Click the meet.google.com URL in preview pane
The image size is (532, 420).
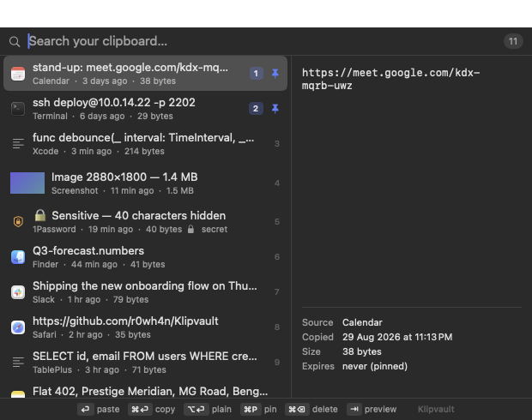tap(391, 79)
